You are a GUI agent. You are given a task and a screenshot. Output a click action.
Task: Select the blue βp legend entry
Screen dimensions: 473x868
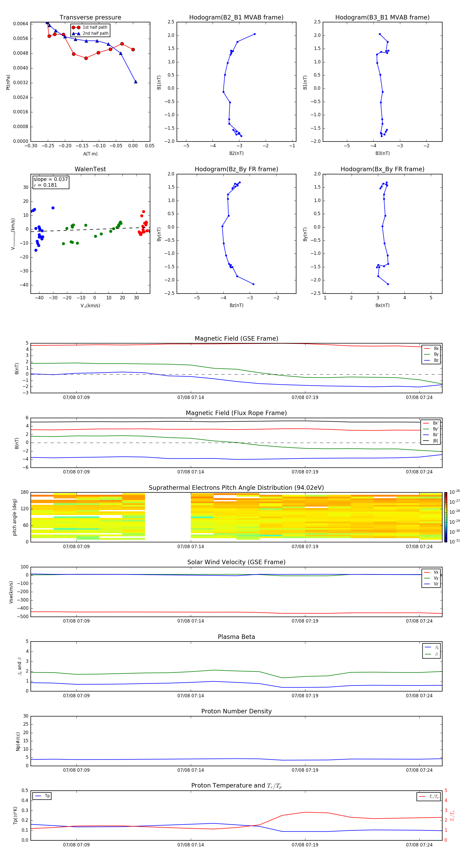(432, 647)
